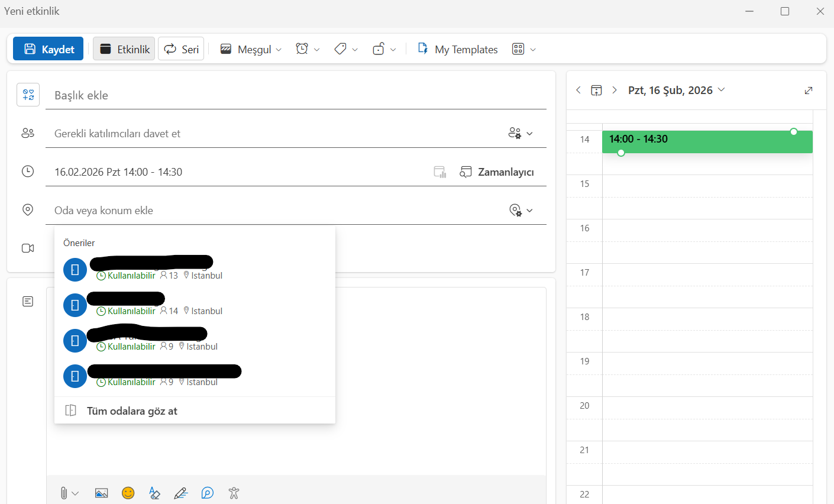Image resolution: width=834 pixels, height=504 pixels.
Task: Click the category tag icon
Action: pyautogui.click(x=340, y=49)
